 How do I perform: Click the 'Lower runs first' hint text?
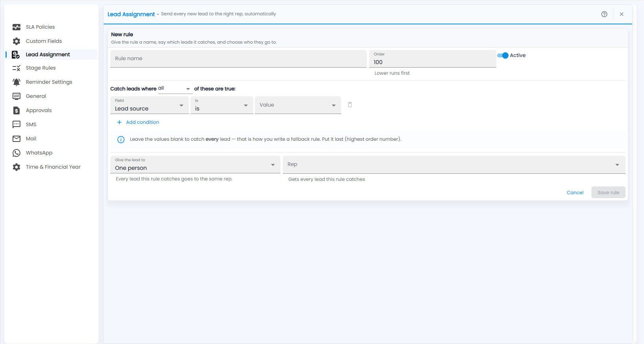[392, 73]
